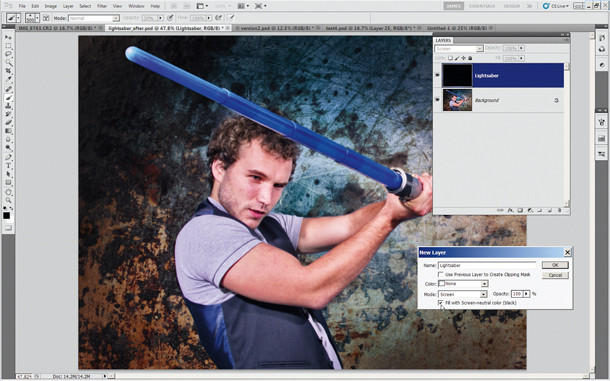This screenshot has width=610, height=381.
Task: Open Opacity arrow in New Layer dialog
Action: point(526,294)
